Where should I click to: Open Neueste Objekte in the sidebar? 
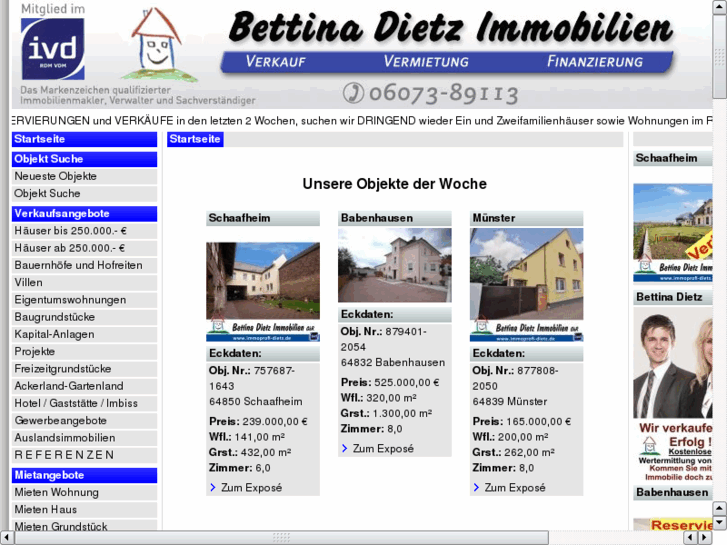click(84, 176)
